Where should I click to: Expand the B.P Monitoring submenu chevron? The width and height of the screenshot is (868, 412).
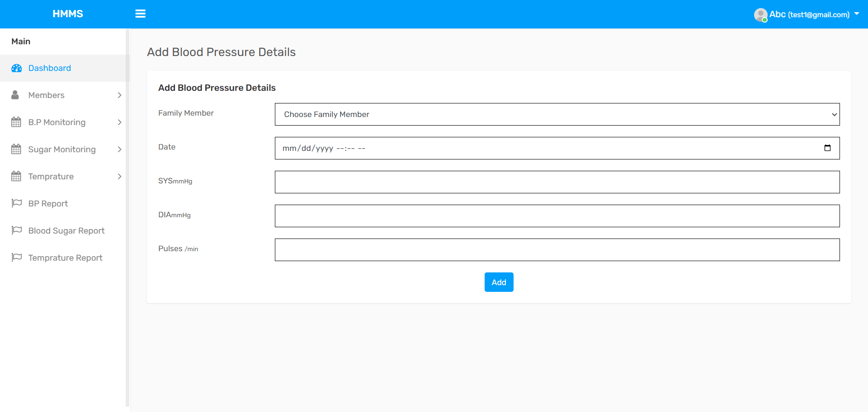119,122
